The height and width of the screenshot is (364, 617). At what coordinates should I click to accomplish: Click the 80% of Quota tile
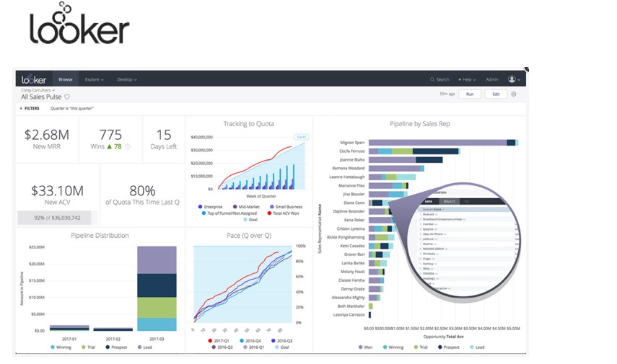point(142,195)
